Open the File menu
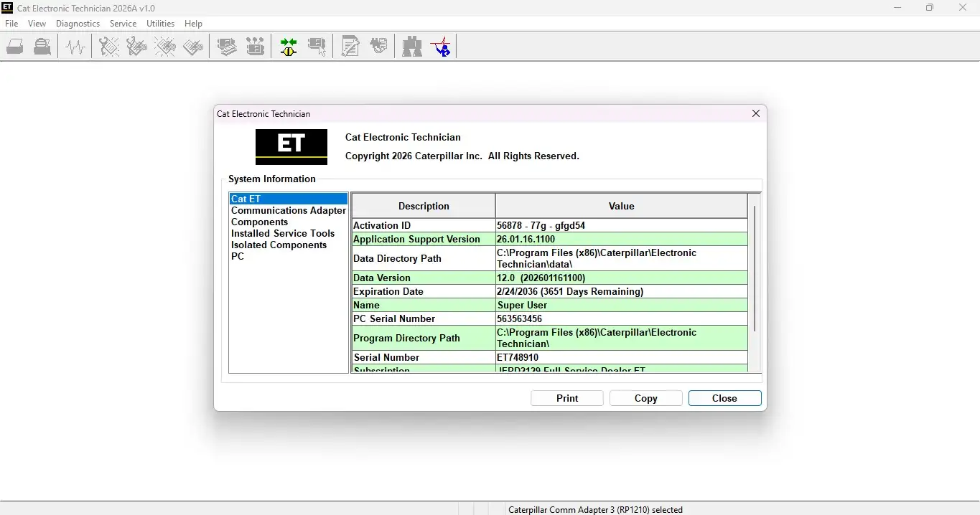The height and width of the screenshot is (515, 980). click(11, 24)
